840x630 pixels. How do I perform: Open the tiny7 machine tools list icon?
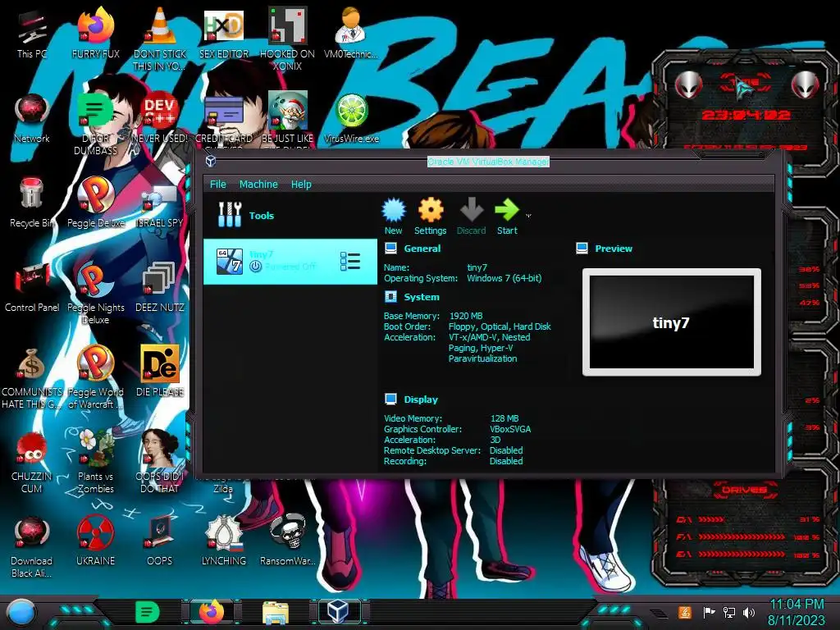(x=349, y=262)
